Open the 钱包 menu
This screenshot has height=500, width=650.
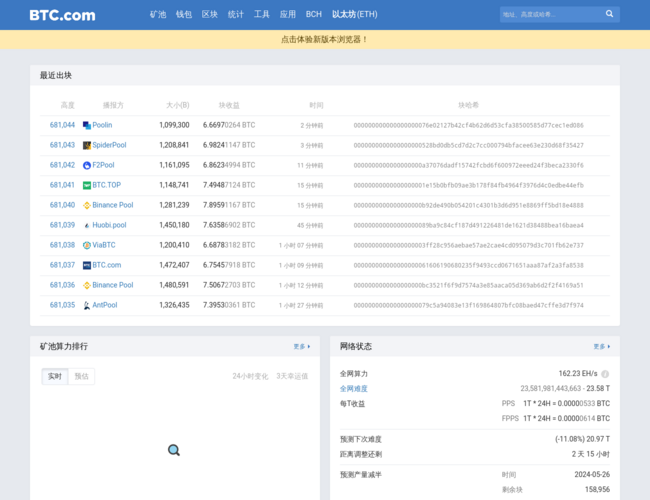tap(184, 15)
